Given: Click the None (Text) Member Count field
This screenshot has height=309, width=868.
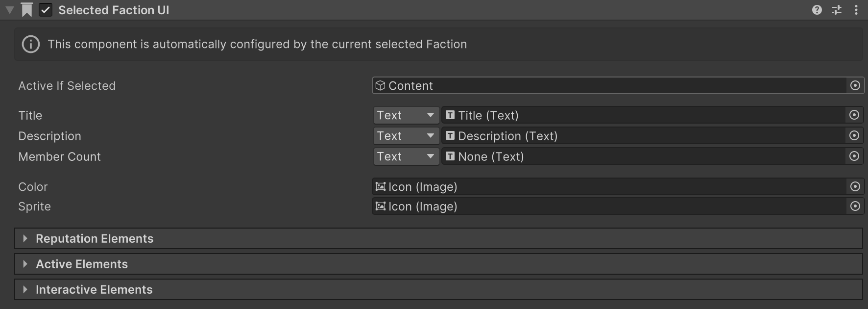Looking at the screenshot, I should [642, 156].
